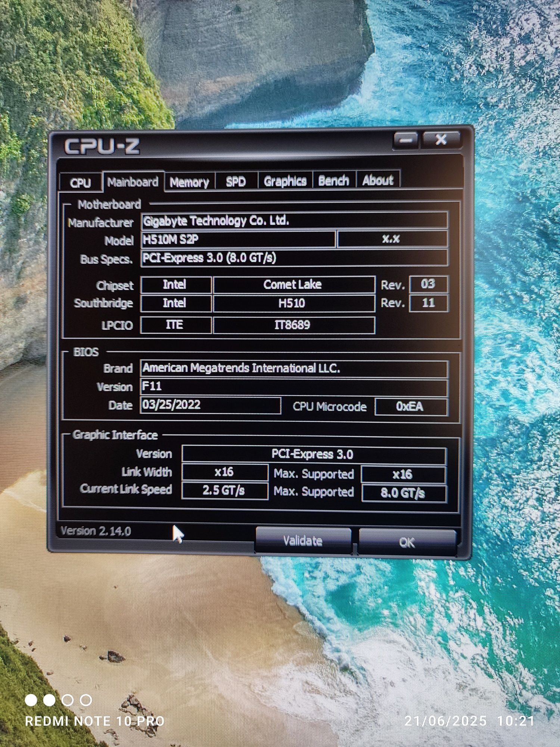560x747 pixels.
Task: Click the Link Width x16 value
Action: pos(225,472)
